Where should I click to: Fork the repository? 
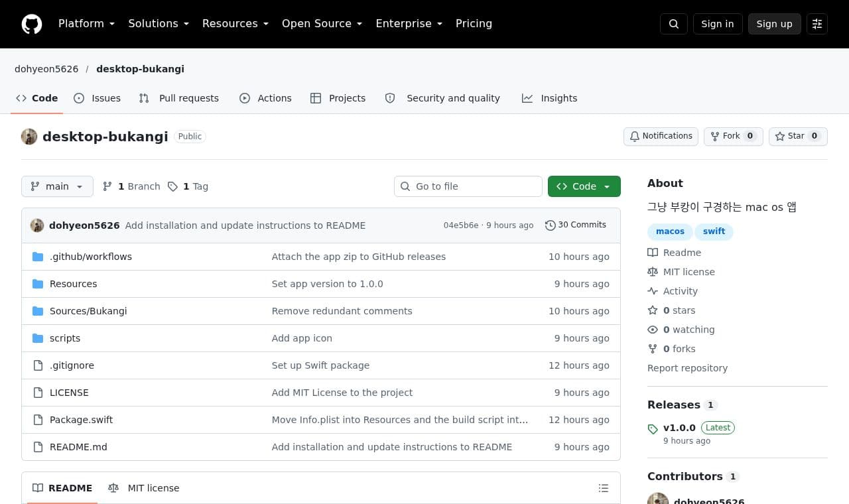734,136
